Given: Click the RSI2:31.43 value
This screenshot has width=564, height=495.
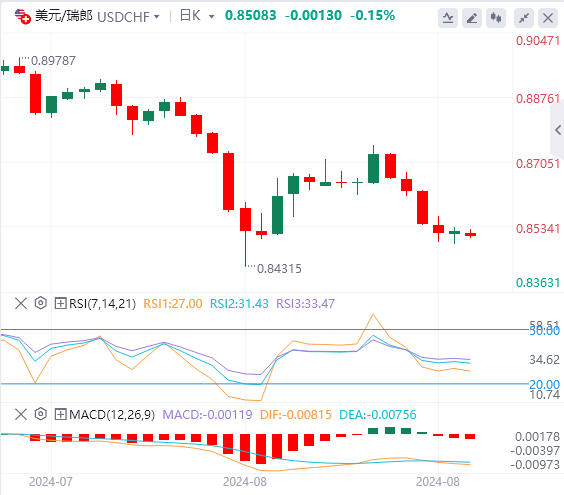Looking at the screenshot, I should (x=239, y=304).
